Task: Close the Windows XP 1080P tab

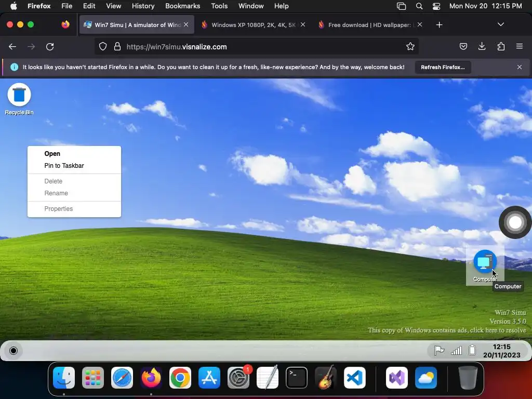Action: click(x=303, y=24)
